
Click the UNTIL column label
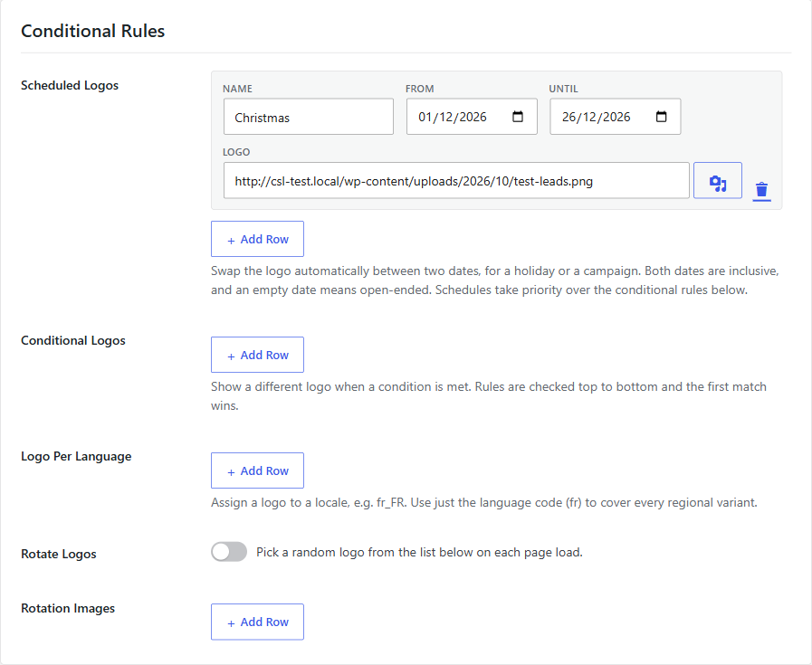pos(563,89)
